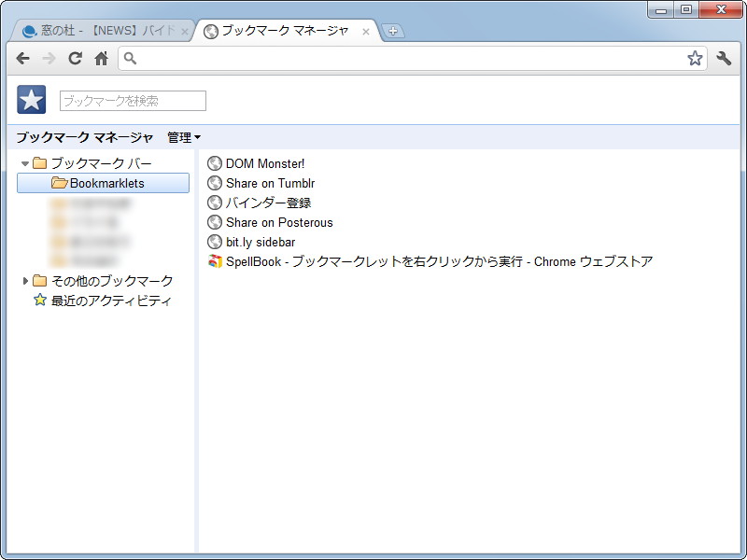Select the Share on Tumblr bookmarklet favicon
Image resolution: width=747 pixels, height=560 pixels.
(x=216, y=183)
